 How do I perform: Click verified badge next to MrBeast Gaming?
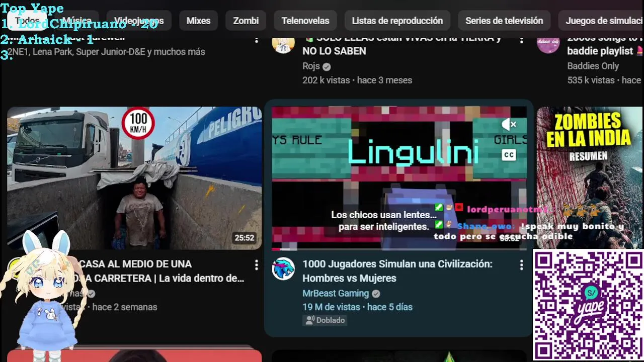376,294
